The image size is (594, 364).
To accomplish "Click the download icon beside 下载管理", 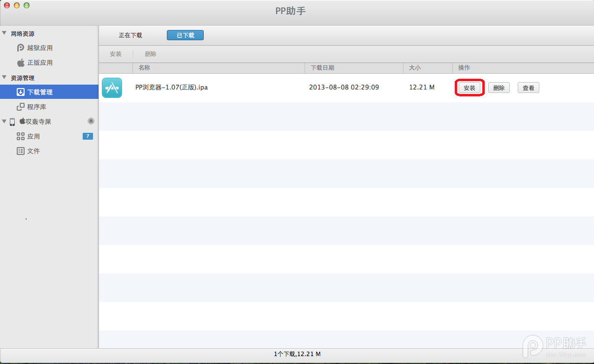I will [x=21, y=92].
